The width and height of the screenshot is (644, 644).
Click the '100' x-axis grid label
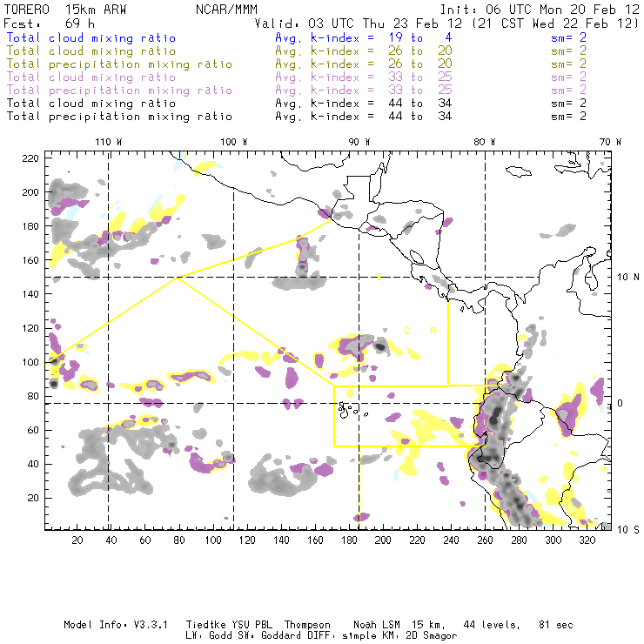tap(213, 540)
